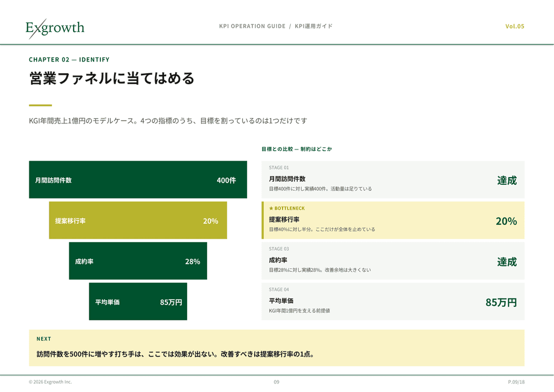Click '提案移行率' title in bottleneck card
The image size is (554, 392).
(x=284, y=220)
